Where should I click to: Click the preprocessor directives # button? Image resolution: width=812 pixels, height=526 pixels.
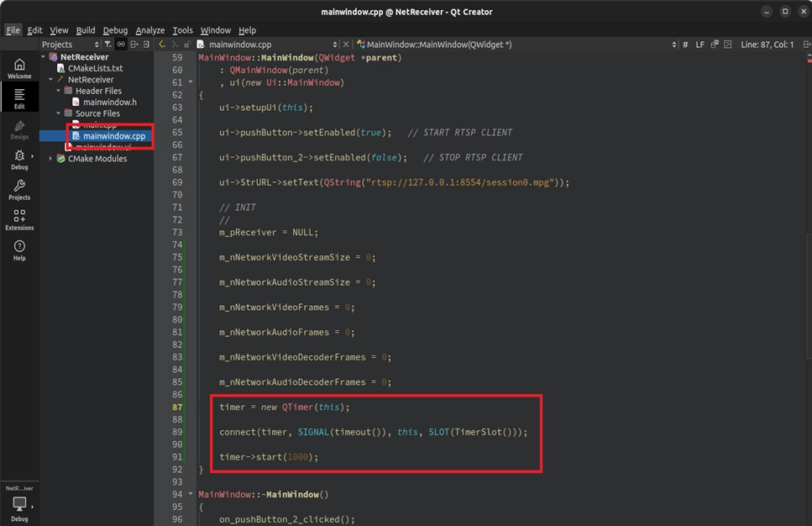point(685,45)
